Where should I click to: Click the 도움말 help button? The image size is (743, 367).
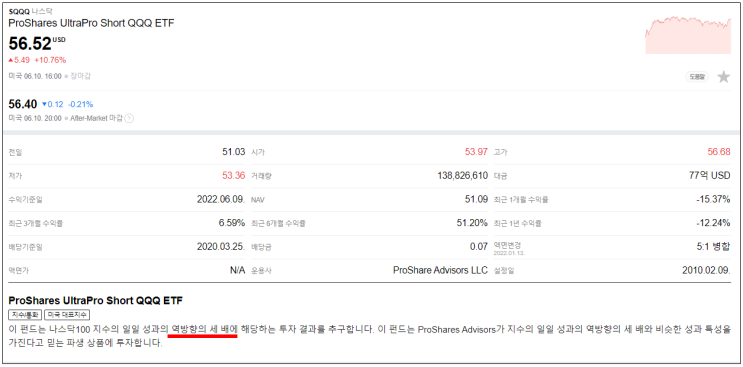tap(697, 77)
